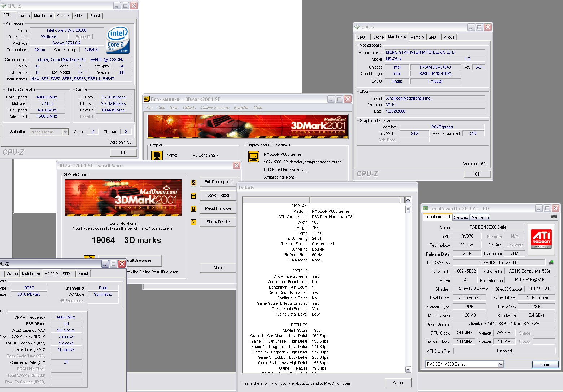Click the GPU-Z screenshot camera icon

(554, 217)
